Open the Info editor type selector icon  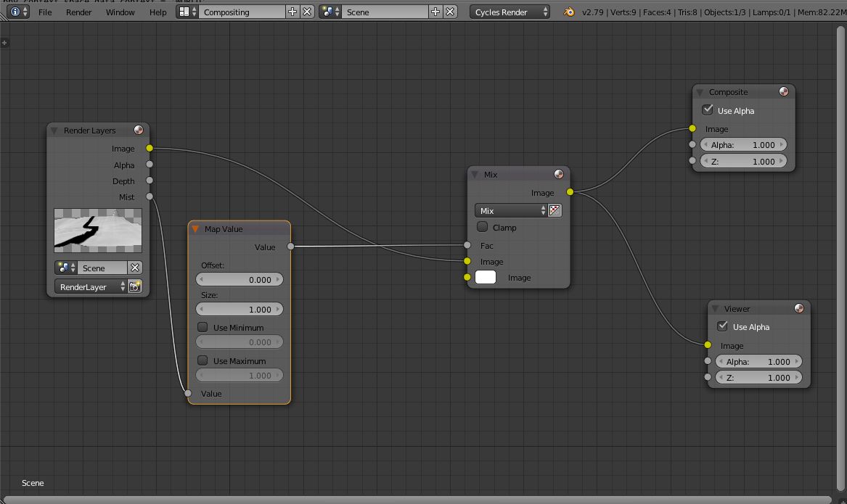point(18,12)
